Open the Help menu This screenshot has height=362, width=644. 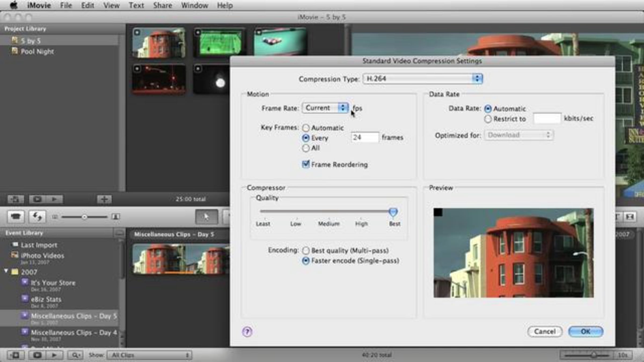(x=225, y=5)
